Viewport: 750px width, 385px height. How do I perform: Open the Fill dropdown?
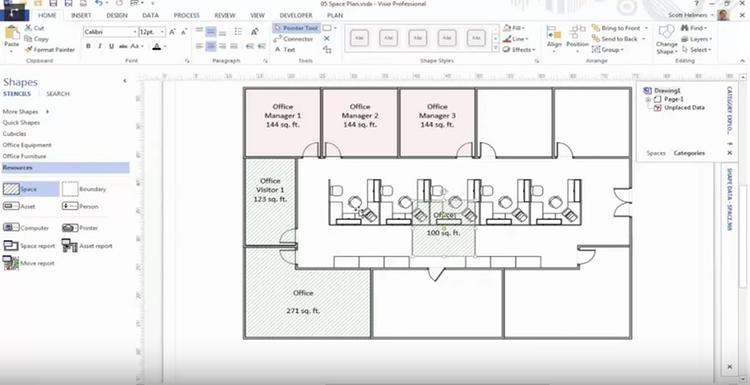tap(514, 28)
